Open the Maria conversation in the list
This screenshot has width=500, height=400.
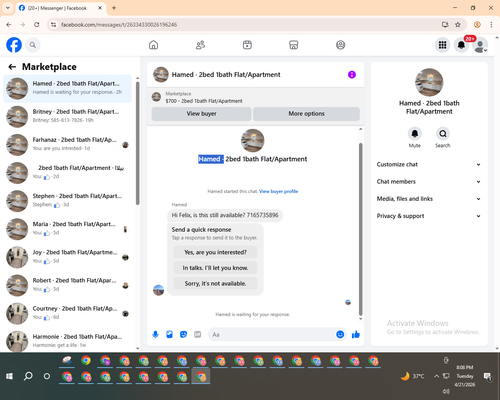[68, 229]
